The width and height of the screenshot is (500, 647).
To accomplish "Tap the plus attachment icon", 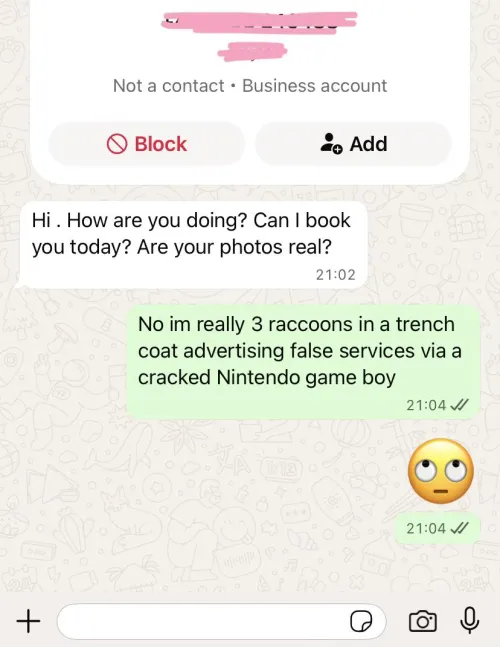I will (x=28, y=621).
